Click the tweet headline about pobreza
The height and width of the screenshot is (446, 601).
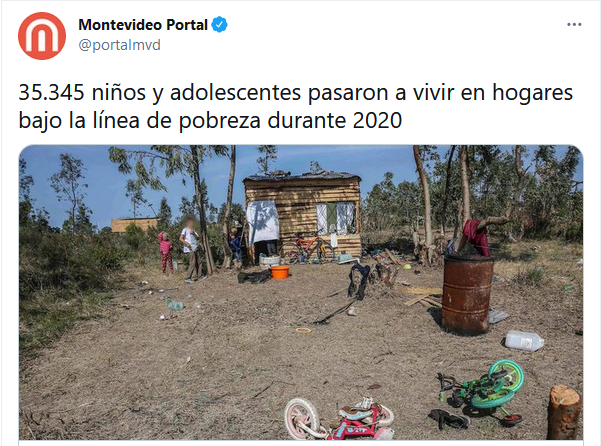pos(296,106)
